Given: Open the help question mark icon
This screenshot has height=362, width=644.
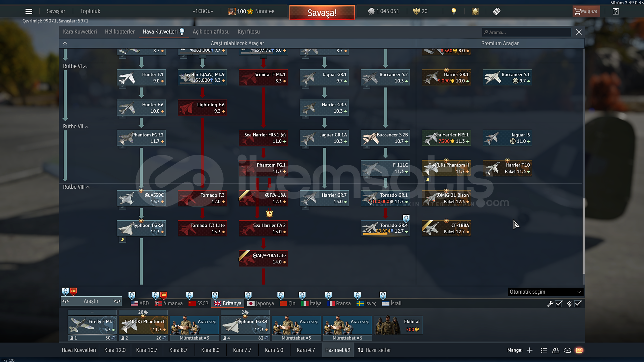Looking at the screenshot, I should point(615,11).
